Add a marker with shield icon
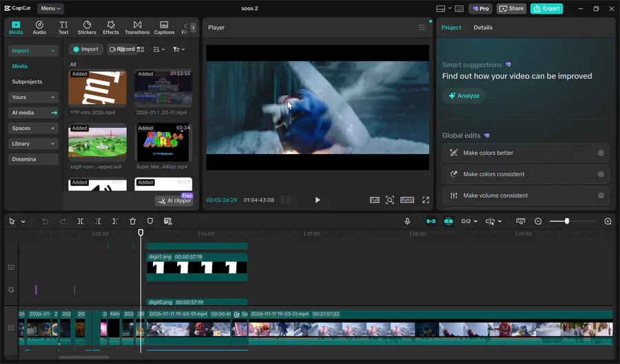Screen dimensions: 620x364 [x=150, y=221]
